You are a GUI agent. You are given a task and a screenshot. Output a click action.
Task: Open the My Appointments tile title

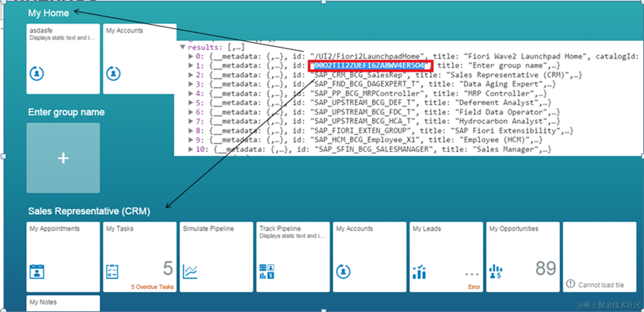coord(55,229)
